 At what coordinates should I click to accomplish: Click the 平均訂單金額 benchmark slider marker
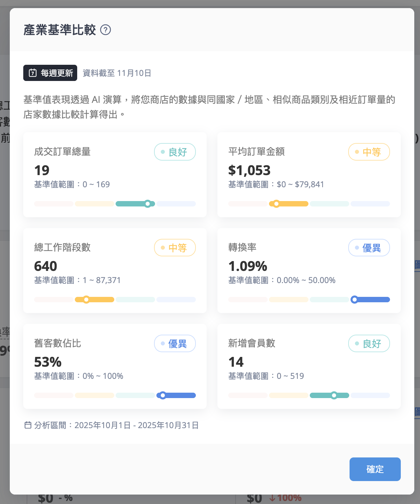tap(276, 204)
